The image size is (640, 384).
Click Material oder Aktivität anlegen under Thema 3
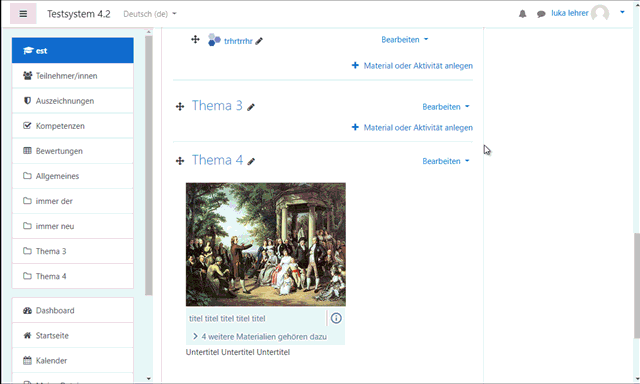click(412, 128)
